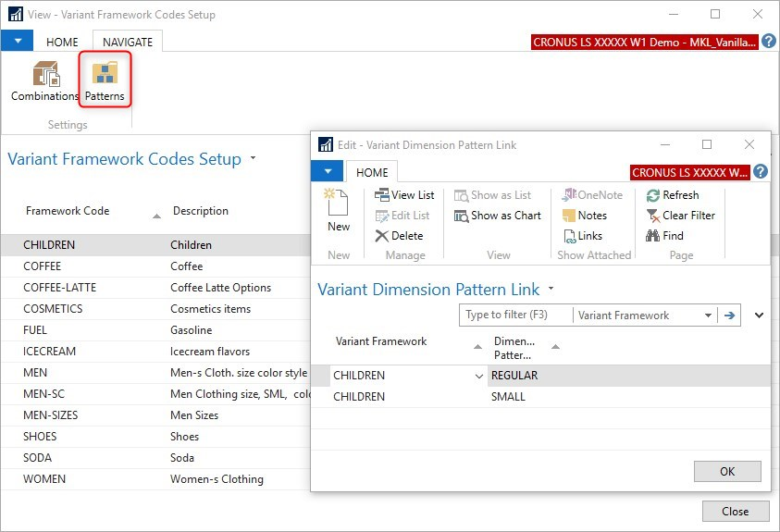Image resolution: width=780 pixels, height=532 pixels.
Task: Click in the Type to filter field
Action: pos(514,315)
